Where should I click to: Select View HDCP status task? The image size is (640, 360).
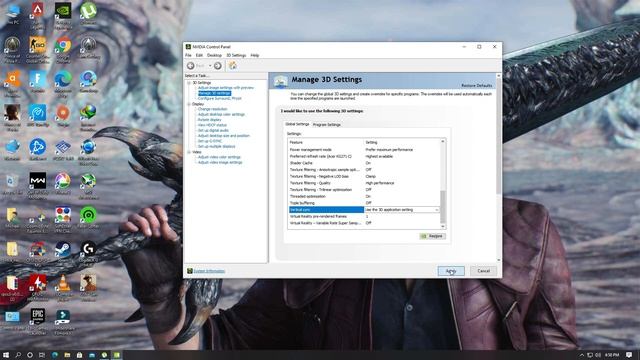click(212, 125)
